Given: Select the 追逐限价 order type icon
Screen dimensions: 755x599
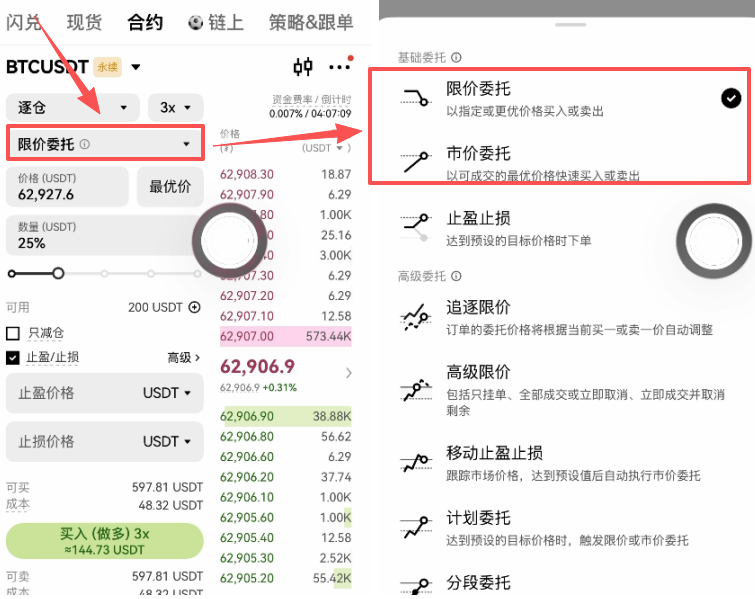Looking at the screenshot, I should click(x=415, y=317).
